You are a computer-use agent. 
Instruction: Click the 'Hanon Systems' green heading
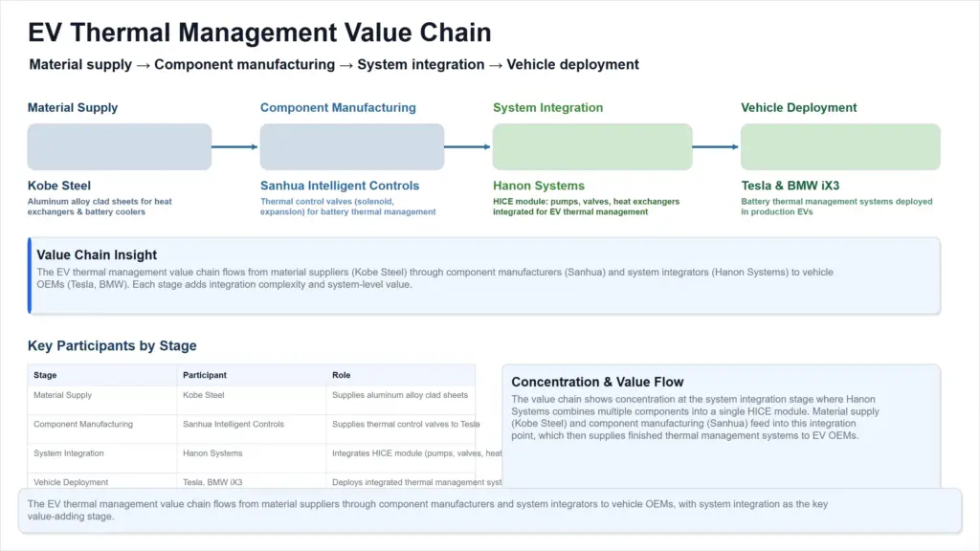click(x=539, y=186)
